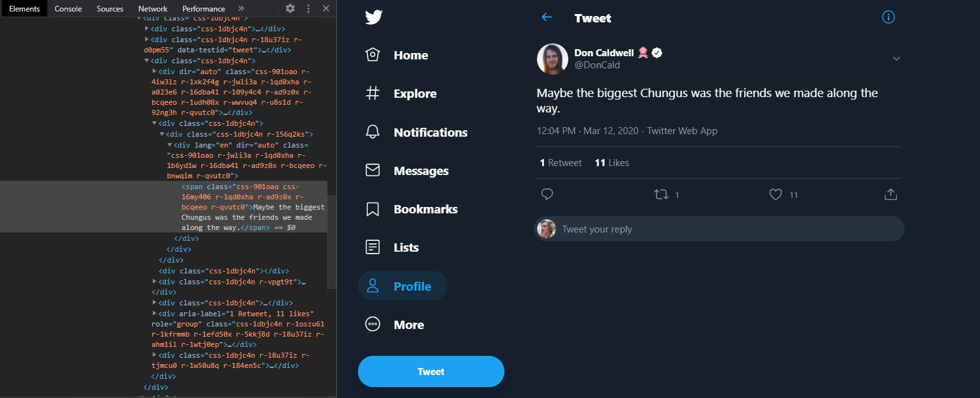The height and width of the screenshot is (398, 980).
Task: Open the tweet info circle icon
Action: [x=888, y=17]
